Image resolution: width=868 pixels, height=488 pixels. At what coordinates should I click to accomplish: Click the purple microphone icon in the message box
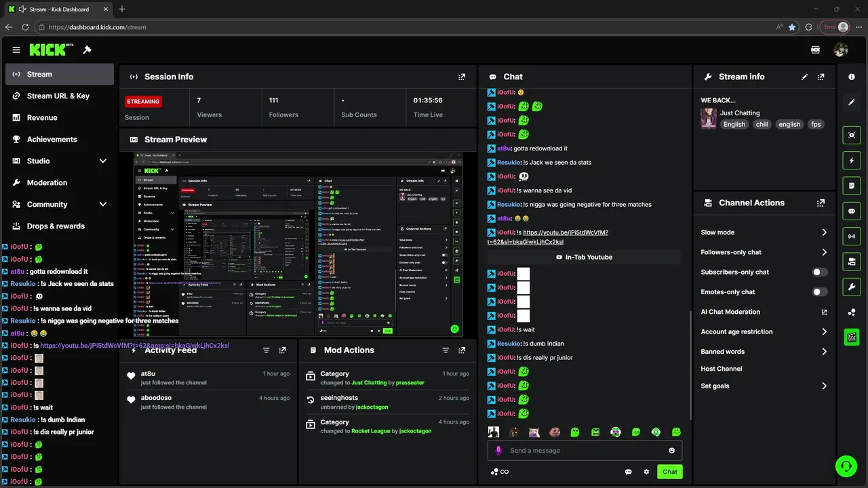tap(498, 451)
